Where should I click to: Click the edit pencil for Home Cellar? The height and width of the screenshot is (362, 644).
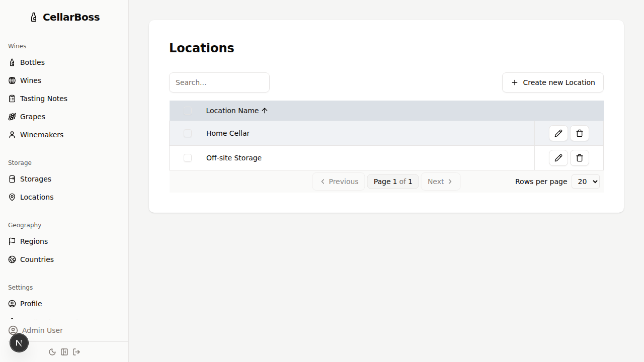[x=558, y=133]
